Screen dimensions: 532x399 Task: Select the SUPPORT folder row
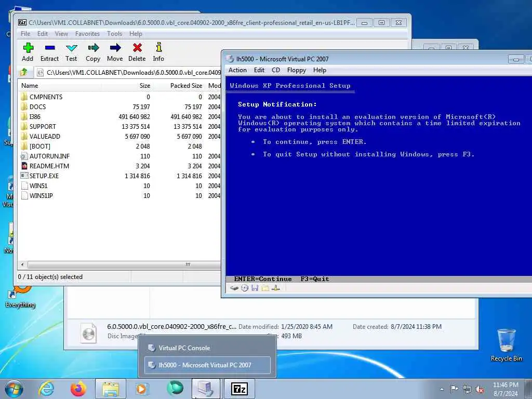click(x=120, y=127)
